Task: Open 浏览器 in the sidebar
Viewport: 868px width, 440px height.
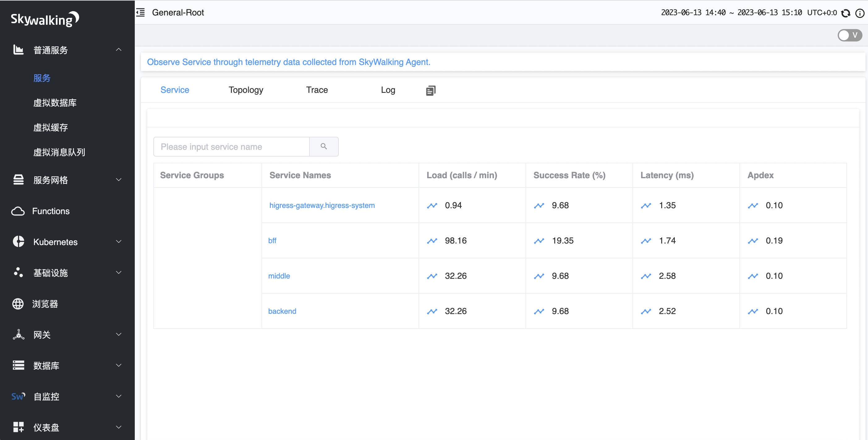Action: (45, 304)
